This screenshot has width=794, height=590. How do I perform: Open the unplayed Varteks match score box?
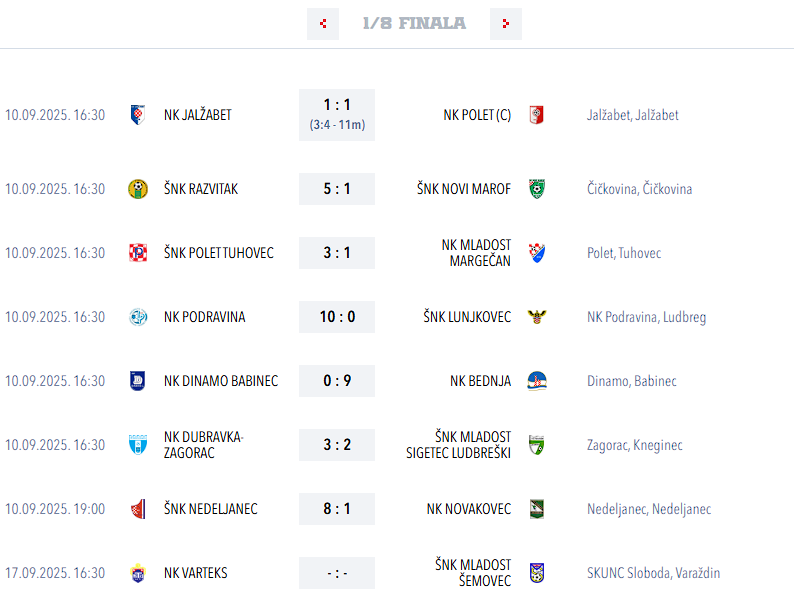(x=337, y=573)
